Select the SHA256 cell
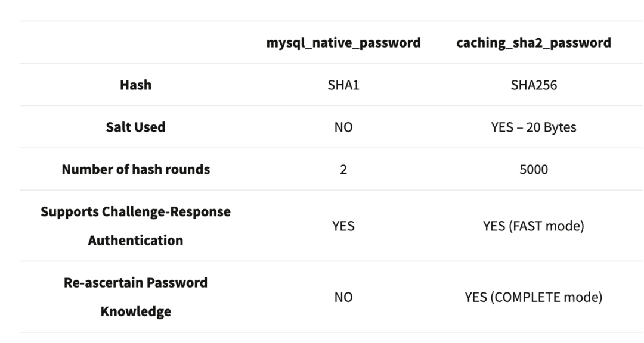Viewport: 644px width, 343px height. (x=534, y=85)
